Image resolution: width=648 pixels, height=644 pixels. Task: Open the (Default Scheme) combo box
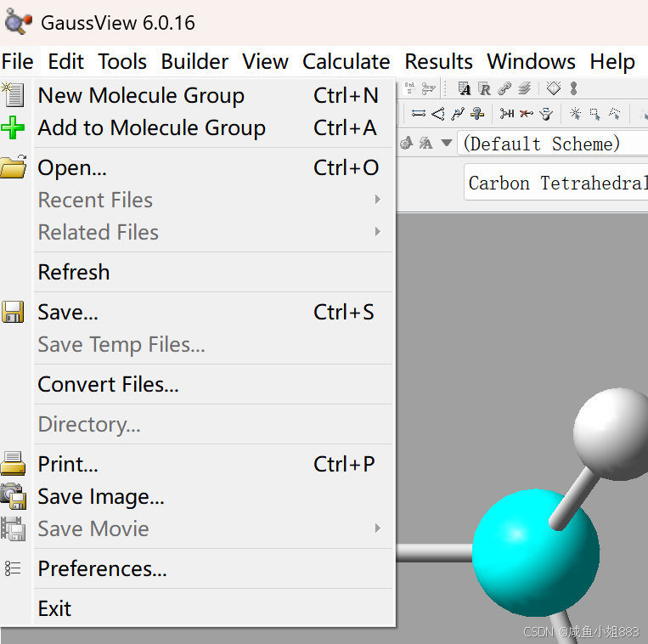click(553, 144)
